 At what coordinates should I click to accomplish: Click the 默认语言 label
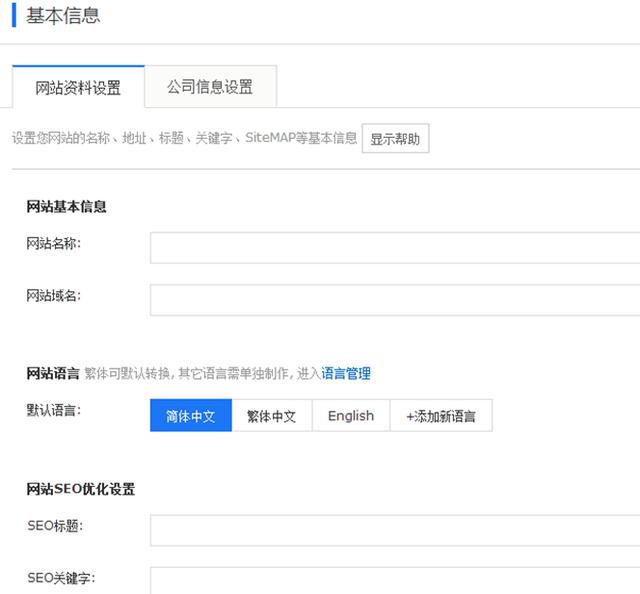point(53,410)
